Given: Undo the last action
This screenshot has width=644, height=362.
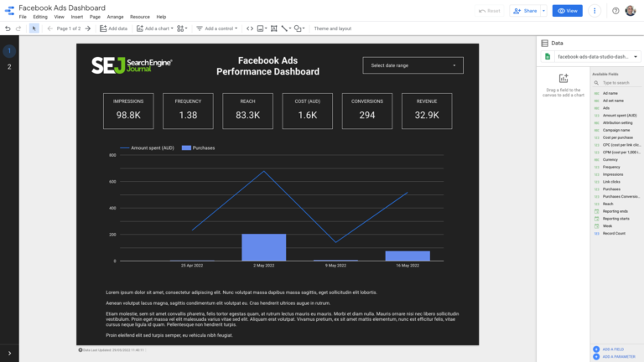Looking at the screenshot, I should pos(8,28).
